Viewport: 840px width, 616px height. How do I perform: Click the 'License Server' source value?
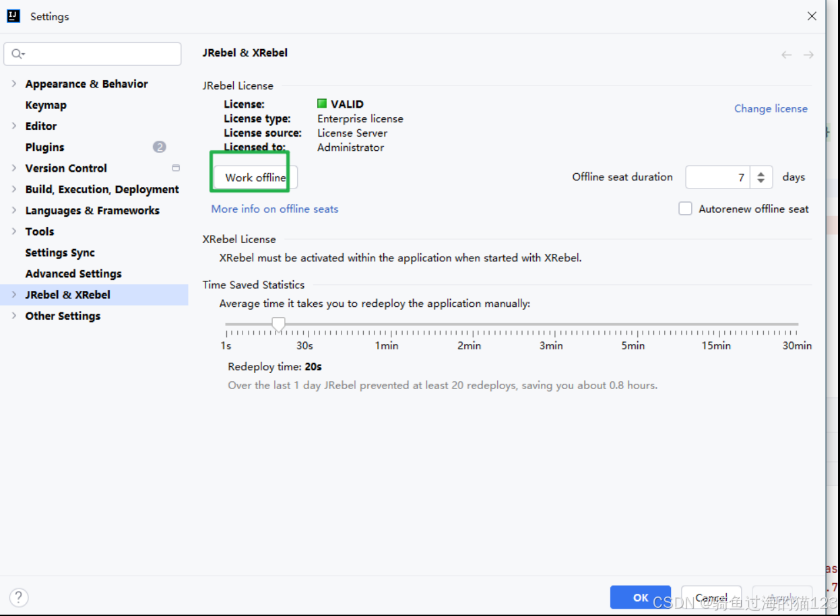coord(352,133)
